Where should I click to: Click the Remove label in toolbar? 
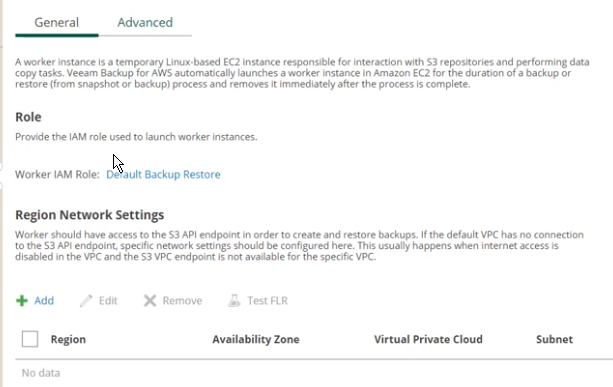point(182,301)
